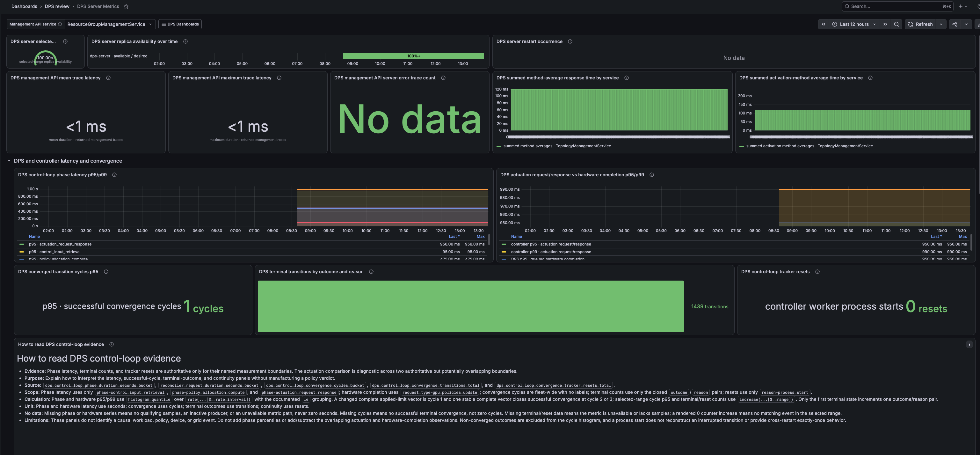The height and width of the screenshot is (455, 980).
Task: Open the info icon beside Management API service
Action: pyautogui.click(x=60, y=24)
